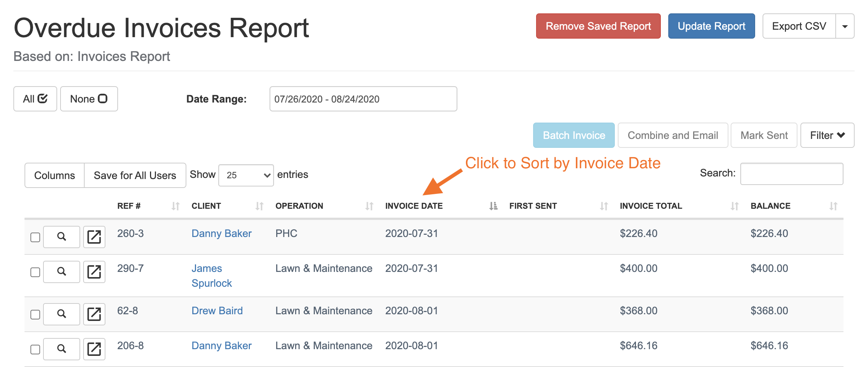
Task: Sort table by Ref # column
Action: pyautogui.click(x=129, y=206)
